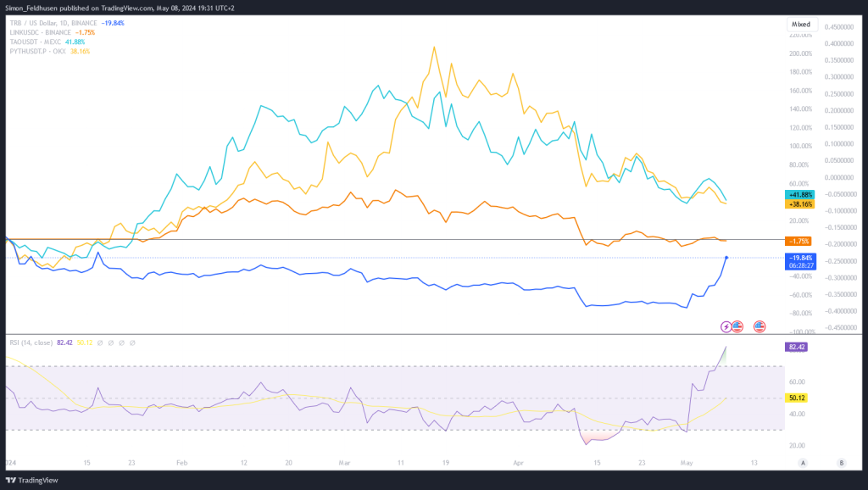Click the 0.4500000 price axis value
Screen dimensions: 868x490
pos(838,27)
